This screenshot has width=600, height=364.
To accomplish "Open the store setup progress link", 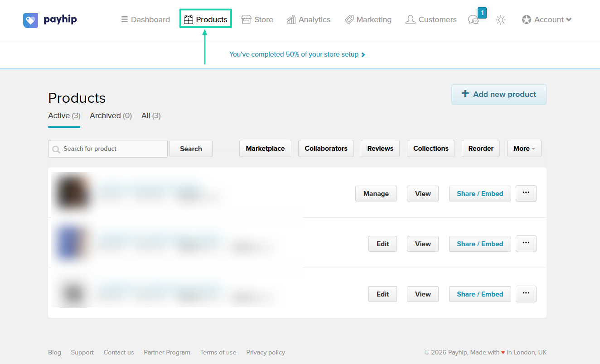I will tap(297, 54).
